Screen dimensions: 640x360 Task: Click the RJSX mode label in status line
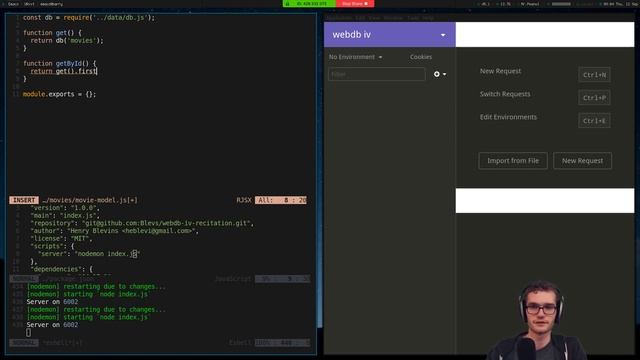(x=244, y=200)
